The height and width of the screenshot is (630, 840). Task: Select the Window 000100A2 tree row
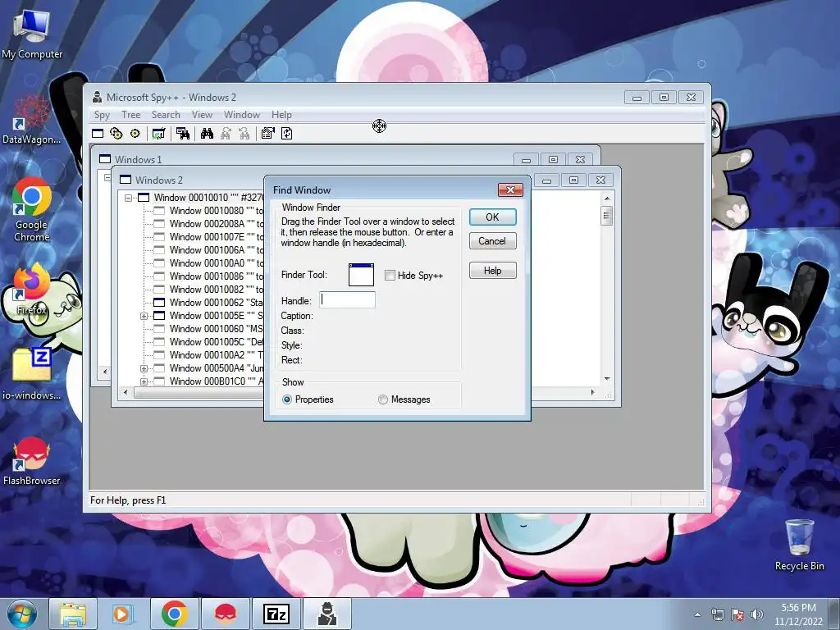coord(208,355)
